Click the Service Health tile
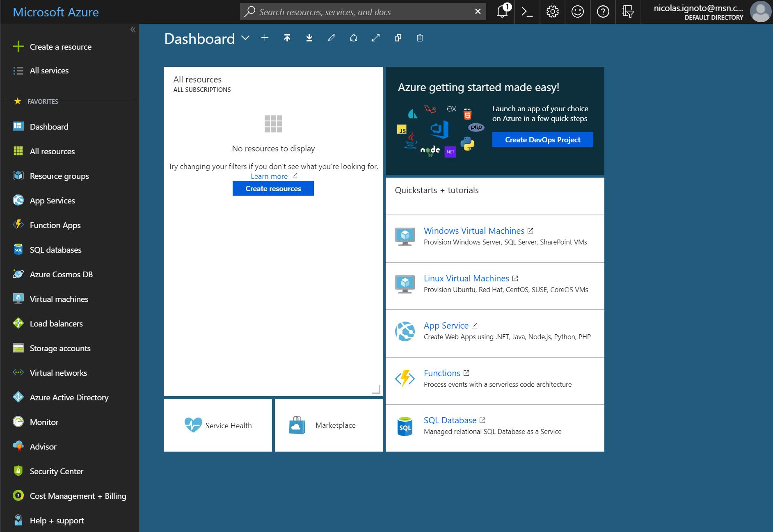 [218, 425]
